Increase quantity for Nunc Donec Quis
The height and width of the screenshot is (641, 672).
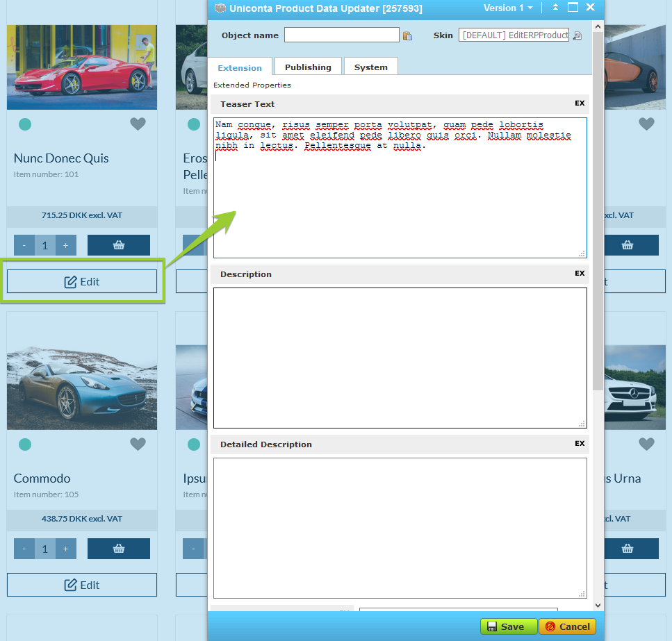66,245
